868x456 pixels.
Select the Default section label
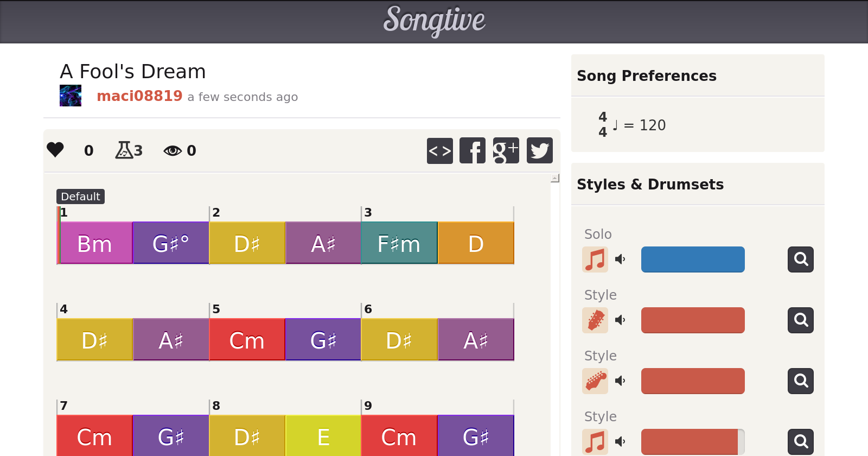pyautogui.click(x=80, y=197)
